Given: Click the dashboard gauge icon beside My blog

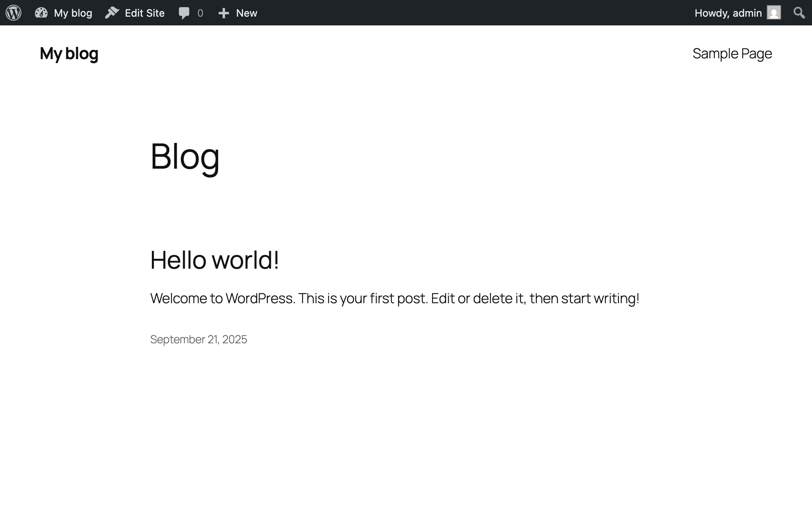Looking at the screenshot, I should click(x=41, y=13).
